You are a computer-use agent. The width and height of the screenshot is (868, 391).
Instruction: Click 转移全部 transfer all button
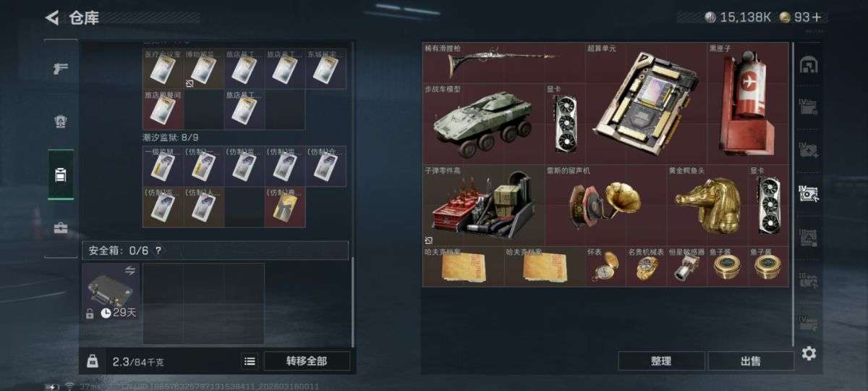pyautogui.click(x=307, y=361)
